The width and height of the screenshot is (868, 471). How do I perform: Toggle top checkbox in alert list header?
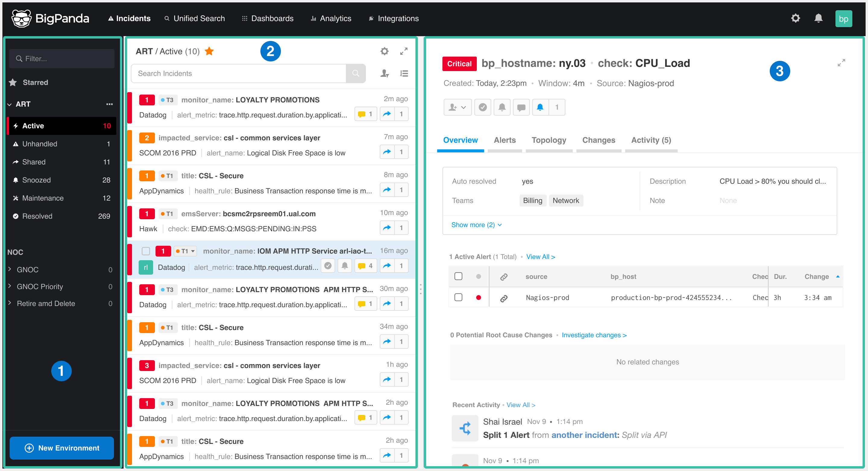click(458, 277)
